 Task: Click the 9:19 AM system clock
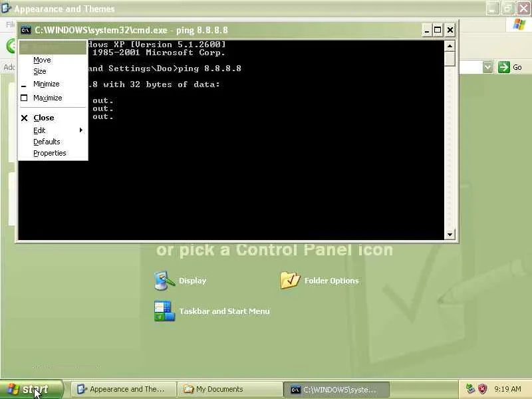[507, 389]
